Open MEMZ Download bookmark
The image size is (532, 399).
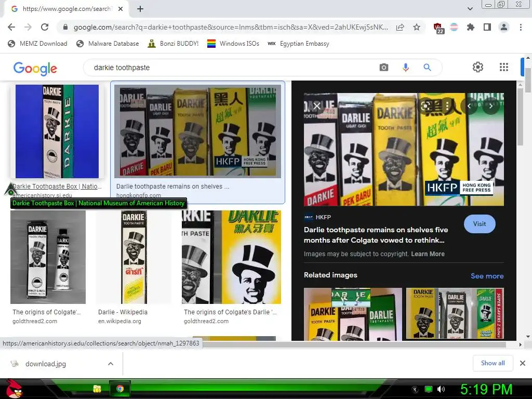pyautogui.click(x=37, y=44)
